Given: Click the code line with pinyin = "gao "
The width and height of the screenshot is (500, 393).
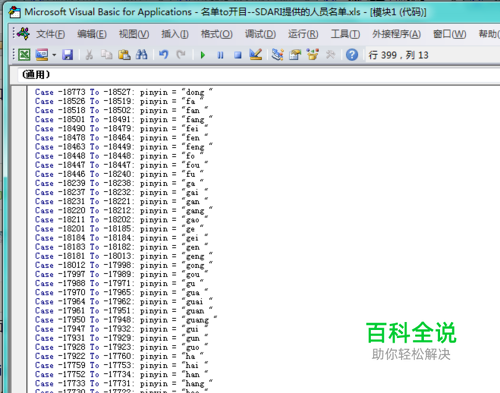Looking at the screenshot, I should pos(122,220).
